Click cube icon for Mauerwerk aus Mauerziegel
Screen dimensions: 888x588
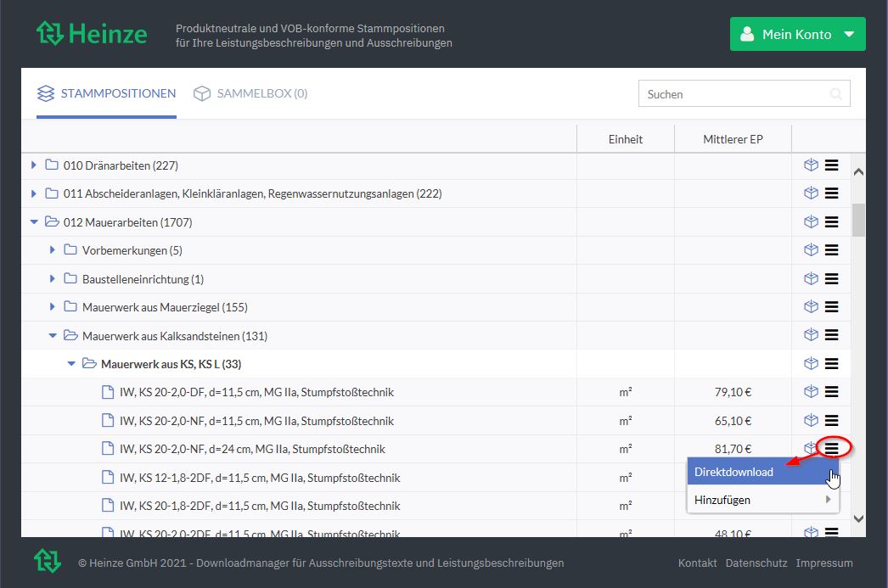811,307
